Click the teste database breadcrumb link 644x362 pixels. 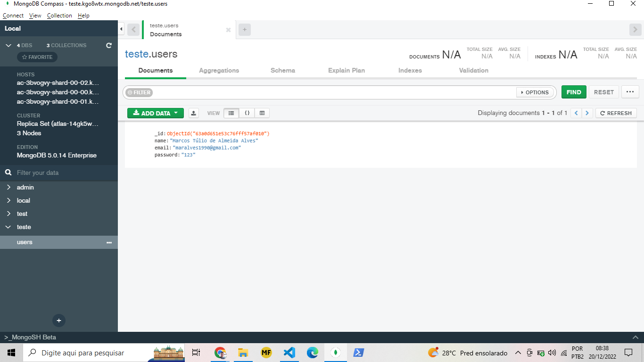(136, 54)
